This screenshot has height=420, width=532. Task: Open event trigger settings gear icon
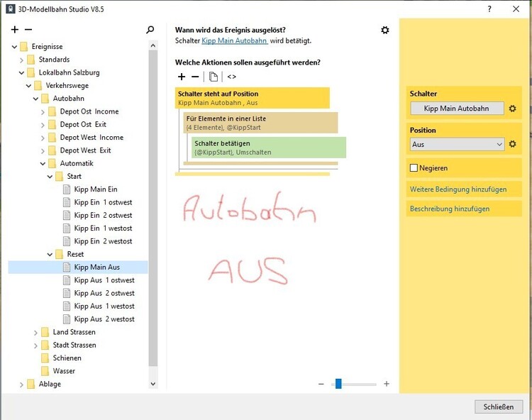tap(384, 30)
